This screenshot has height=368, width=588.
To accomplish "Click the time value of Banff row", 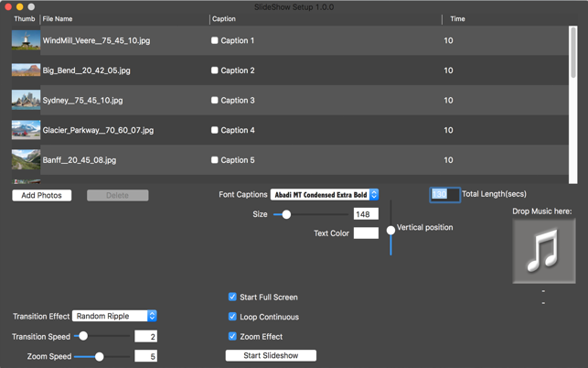I will click(x=448, y=159).
